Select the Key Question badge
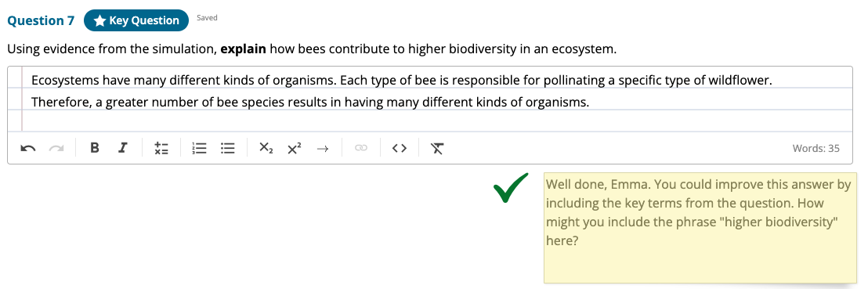Image resolution: width=868 pixels, height=289 pixels. pos(136,20)
